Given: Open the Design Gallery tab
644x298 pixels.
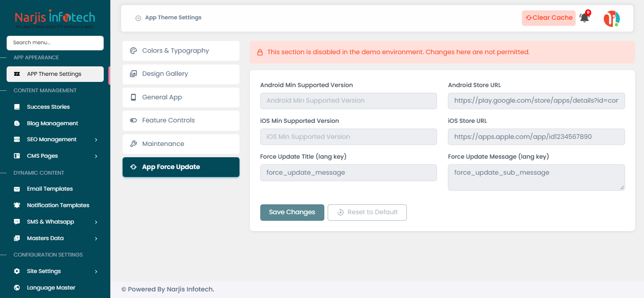Looking at the screenshot, I should point(181,74).
